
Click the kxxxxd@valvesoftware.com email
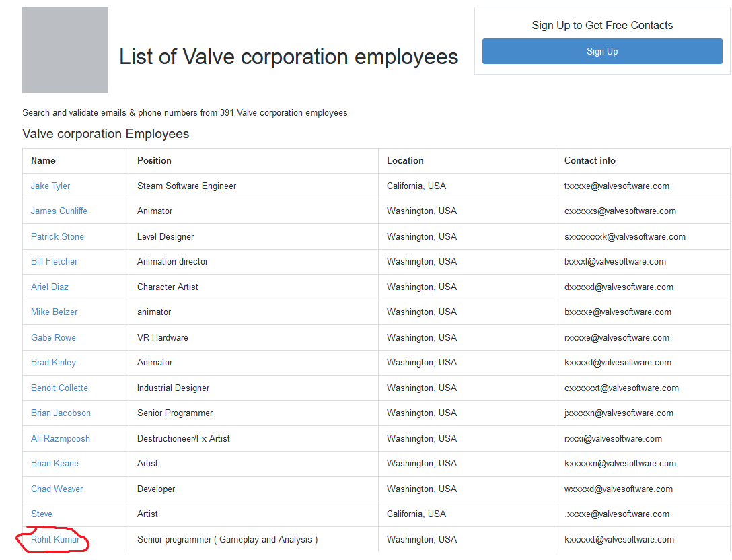click(x=618, y=362)
